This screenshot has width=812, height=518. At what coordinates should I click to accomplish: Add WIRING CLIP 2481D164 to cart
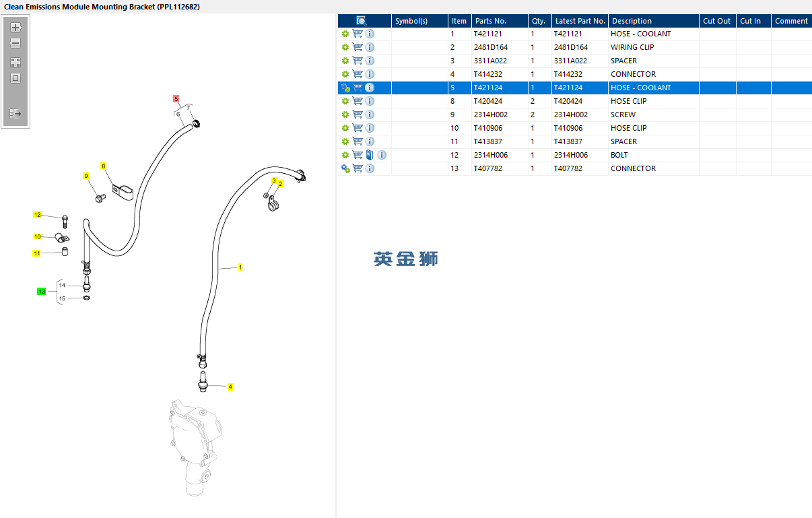pos(358,47)
